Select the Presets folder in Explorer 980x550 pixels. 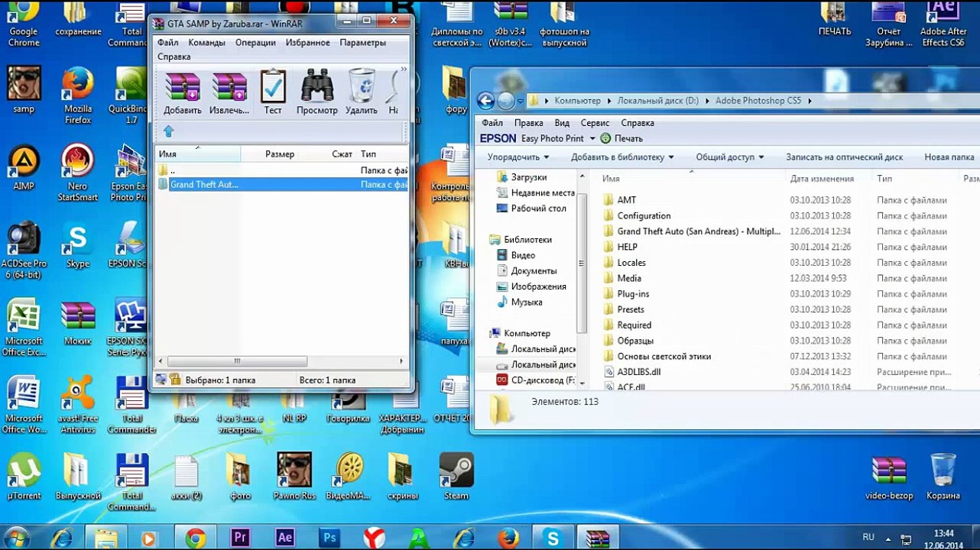coord(630,309)
